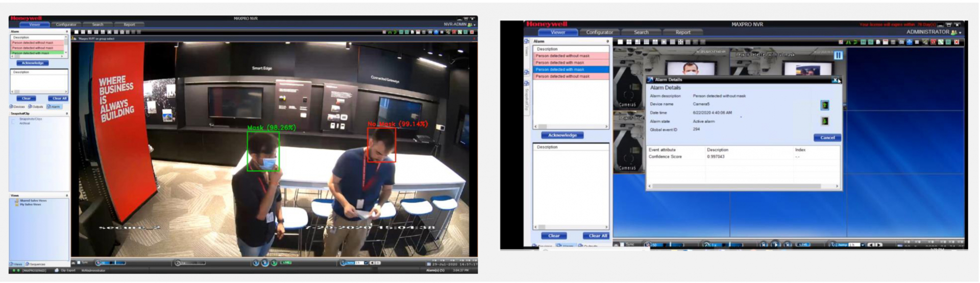Pin the Snapshot/Clip panel in the left window
This screenshot has width=980, height=283.
(x=67, y=113)
